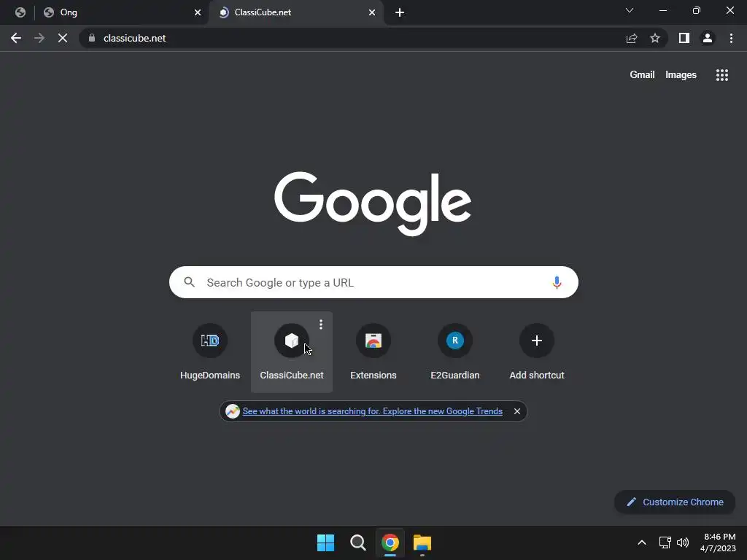Open the clock showing 8:46 PM
Viewport: 747px width, 560px height.
pyautogui.click(x=719, y=542)
